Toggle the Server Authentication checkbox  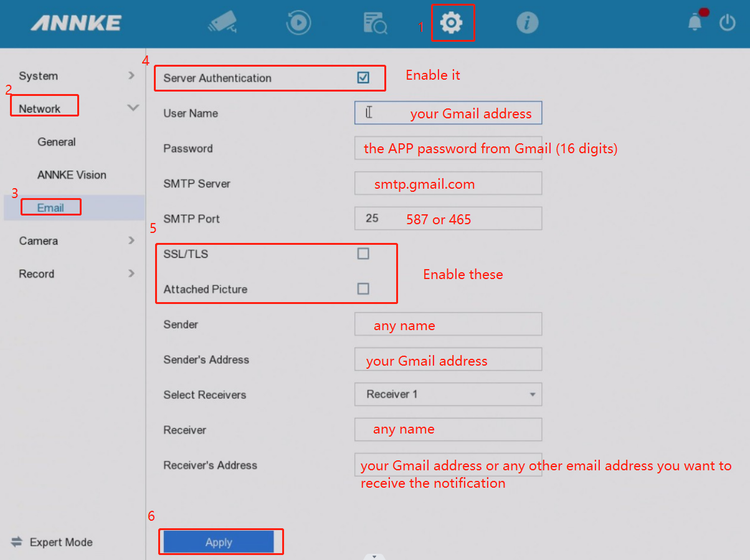(x=363, y=78)
